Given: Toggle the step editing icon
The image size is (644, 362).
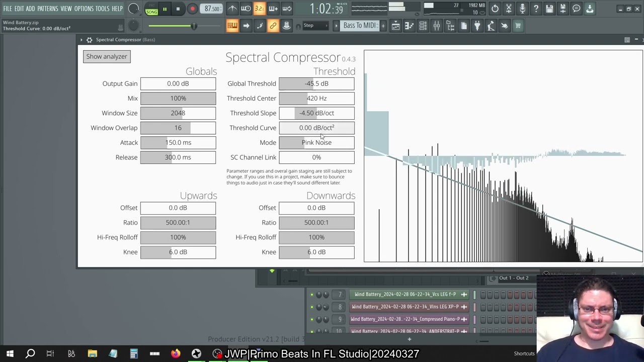Looking at the screenshot, I should (260, 26).
